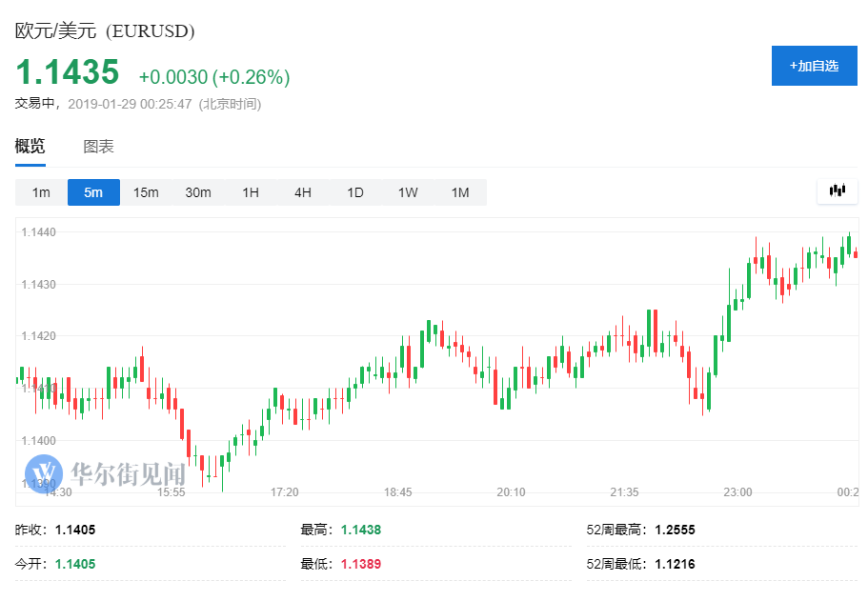Open the 图表 tab
This screenshot has width=868, height=601.
98,147
